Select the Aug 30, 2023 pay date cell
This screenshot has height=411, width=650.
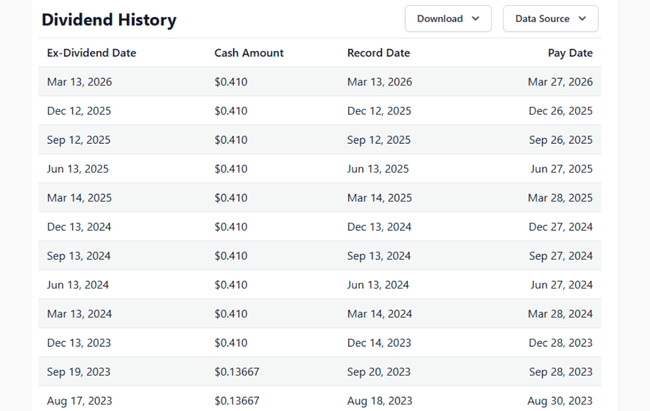coord(560,400)
